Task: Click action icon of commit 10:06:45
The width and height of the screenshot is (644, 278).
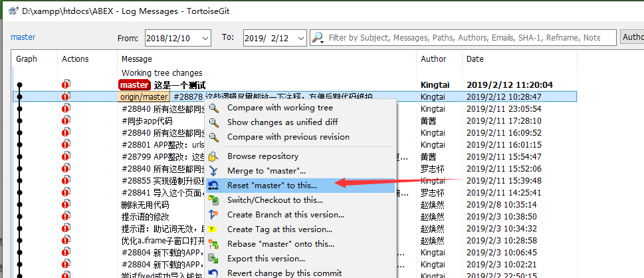Action: 66,252
